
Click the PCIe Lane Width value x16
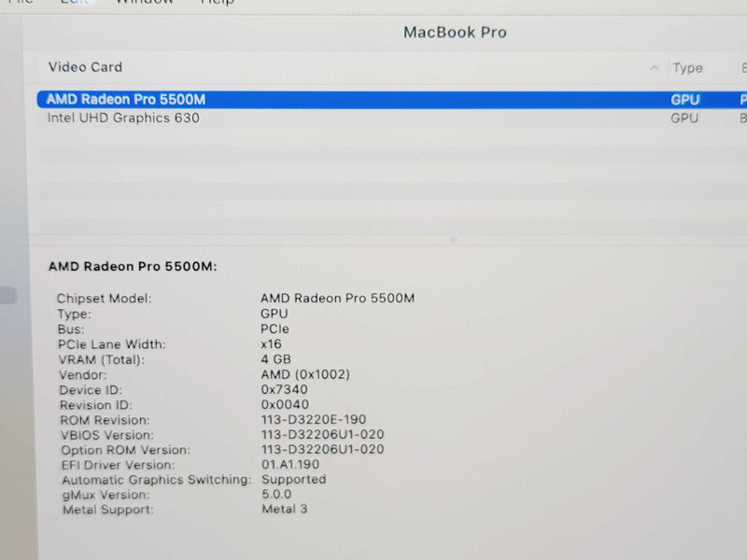click(x=271, y=343)
